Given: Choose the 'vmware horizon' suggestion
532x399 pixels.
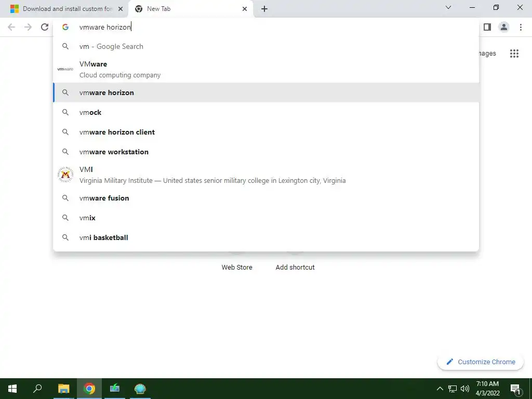Looking at the screenshot, I should (x=266, y=92).
